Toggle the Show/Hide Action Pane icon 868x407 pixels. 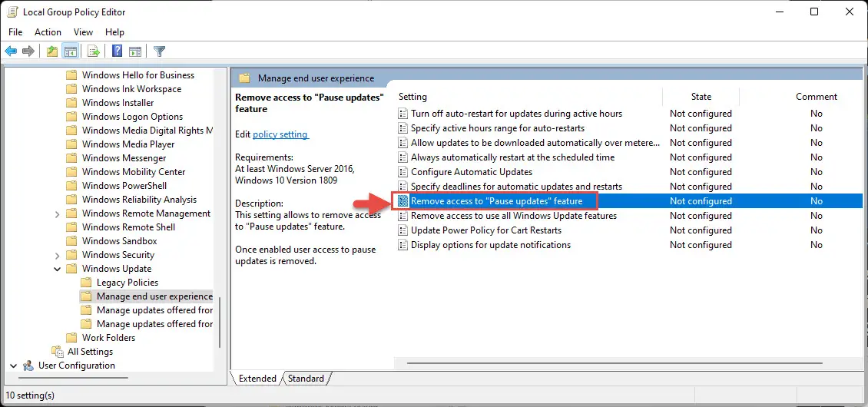(135, 51)
